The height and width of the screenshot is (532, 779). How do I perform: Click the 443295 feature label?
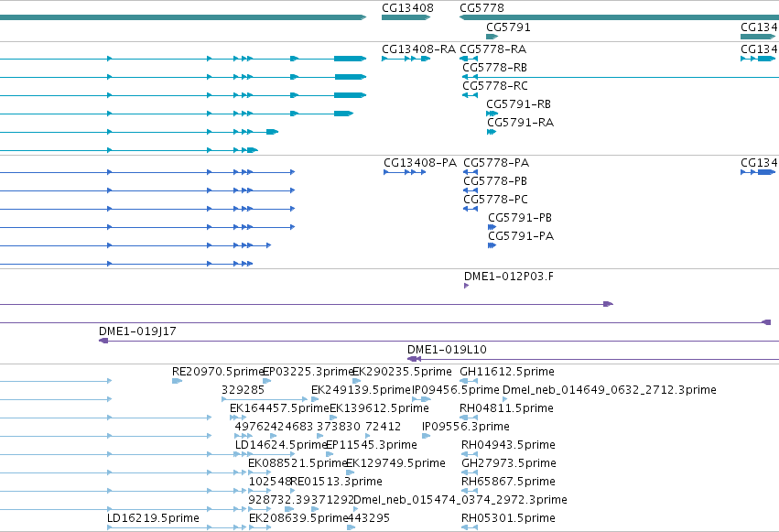368,518
